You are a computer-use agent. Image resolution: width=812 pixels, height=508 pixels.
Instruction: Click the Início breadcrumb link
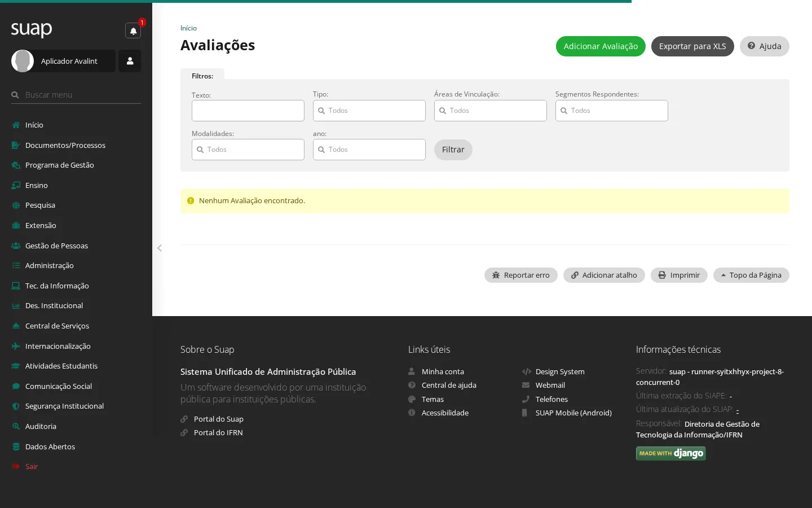(188, 28)
